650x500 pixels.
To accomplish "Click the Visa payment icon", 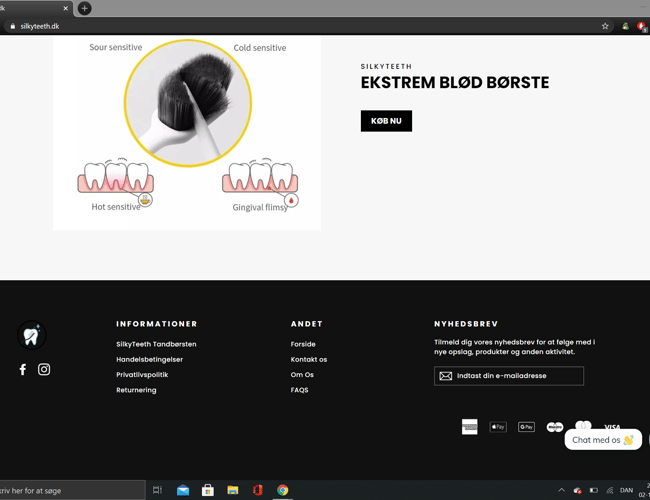I will click(612, 427).
